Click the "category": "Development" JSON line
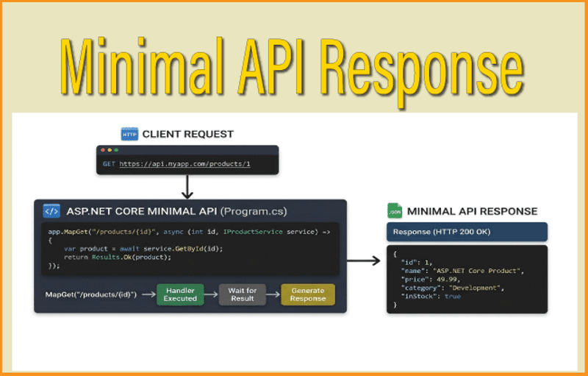This screenshot has width=588, height=376. [453, 288]
